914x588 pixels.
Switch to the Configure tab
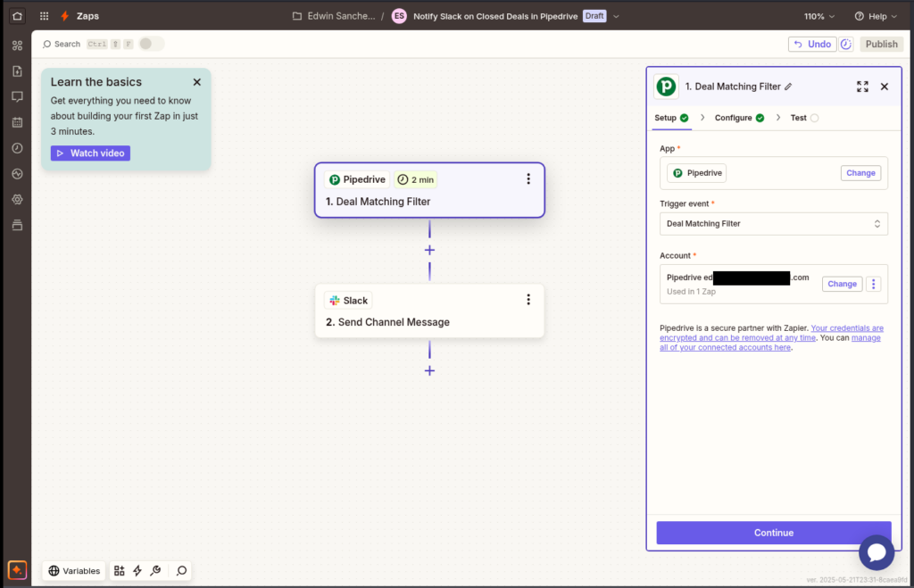pyautogui.click(x=739, y=118)
